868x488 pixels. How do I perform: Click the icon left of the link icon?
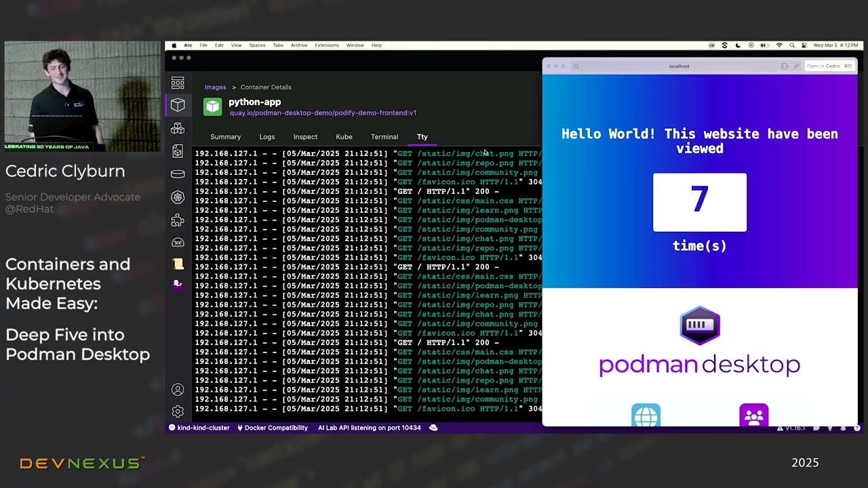(x=785, y=66)
